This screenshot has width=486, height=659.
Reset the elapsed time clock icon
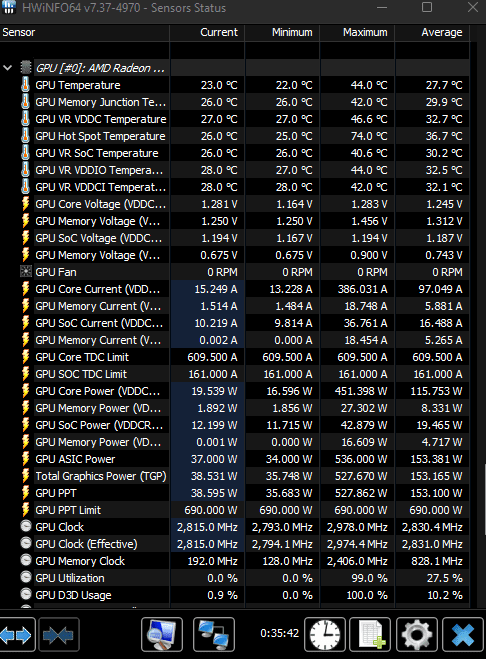point(325,635)
